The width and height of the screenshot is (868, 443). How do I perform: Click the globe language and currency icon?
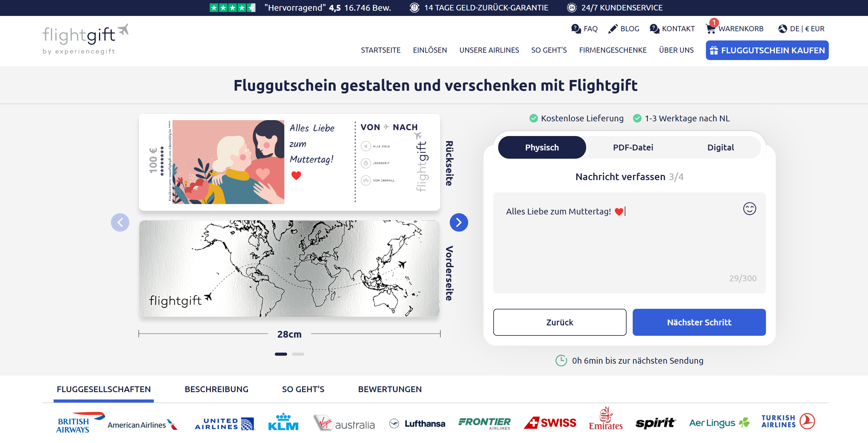coord(783,29)
